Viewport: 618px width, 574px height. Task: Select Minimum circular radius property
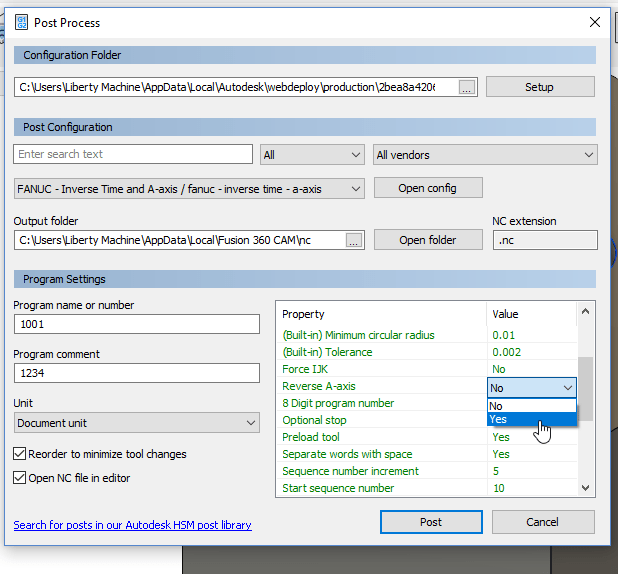click(358, 335)
